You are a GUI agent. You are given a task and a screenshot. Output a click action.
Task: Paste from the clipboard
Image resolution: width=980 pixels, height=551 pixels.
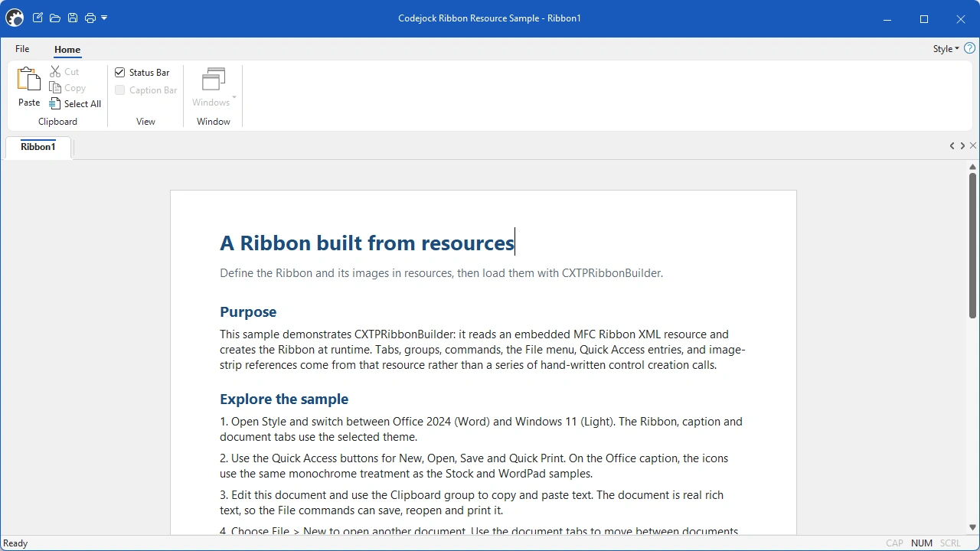pyautogui.click(x=29, y=86)
